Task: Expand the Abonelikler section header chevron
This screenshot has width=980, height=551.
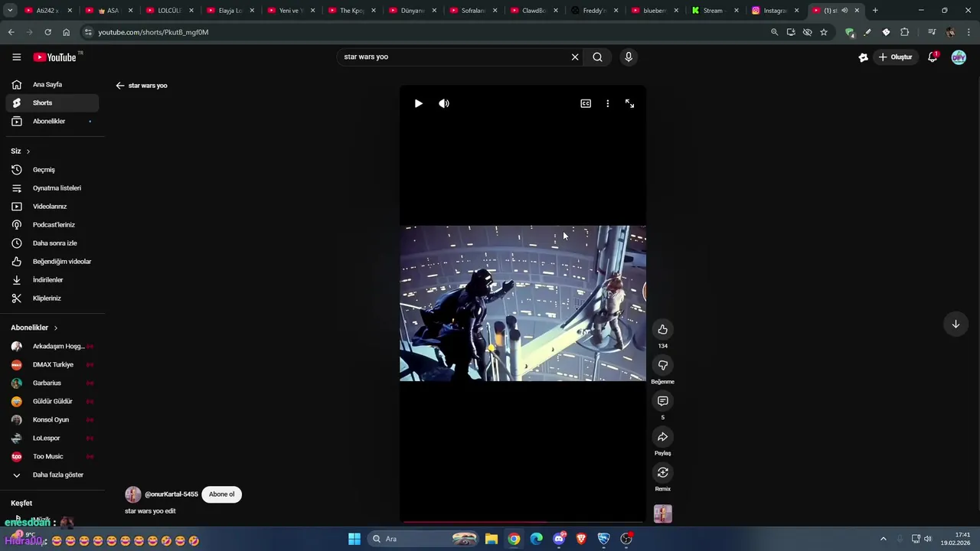Action: pos(55,328)
